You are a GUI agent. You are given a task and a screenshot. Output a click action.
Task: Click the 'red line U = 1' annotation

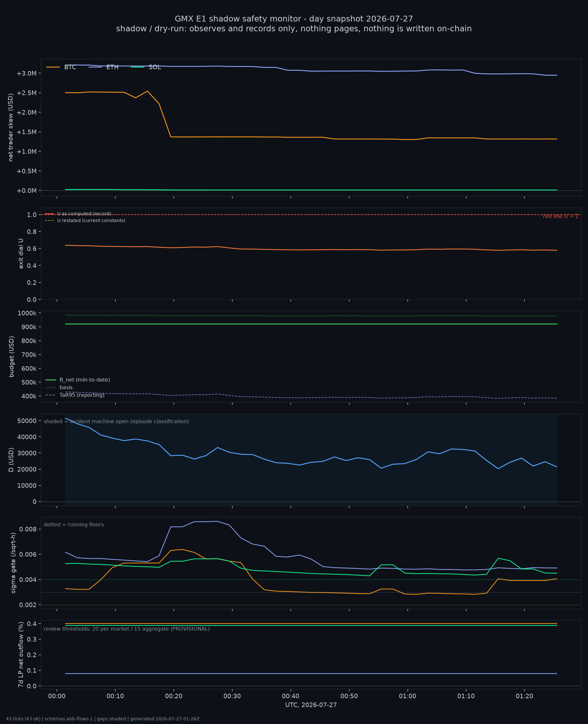(561, 217)
